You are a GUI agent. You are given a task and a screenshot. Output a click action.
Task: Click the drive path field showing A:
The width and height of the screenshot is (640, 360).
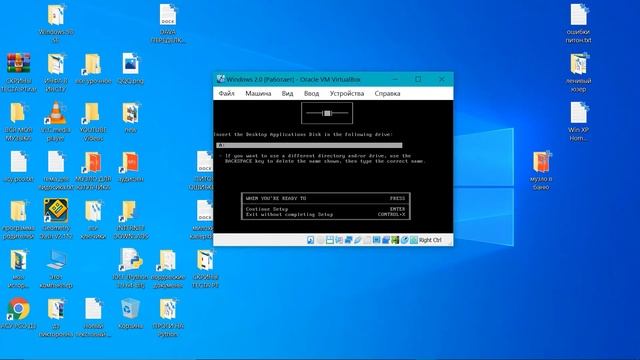(309, 145)
